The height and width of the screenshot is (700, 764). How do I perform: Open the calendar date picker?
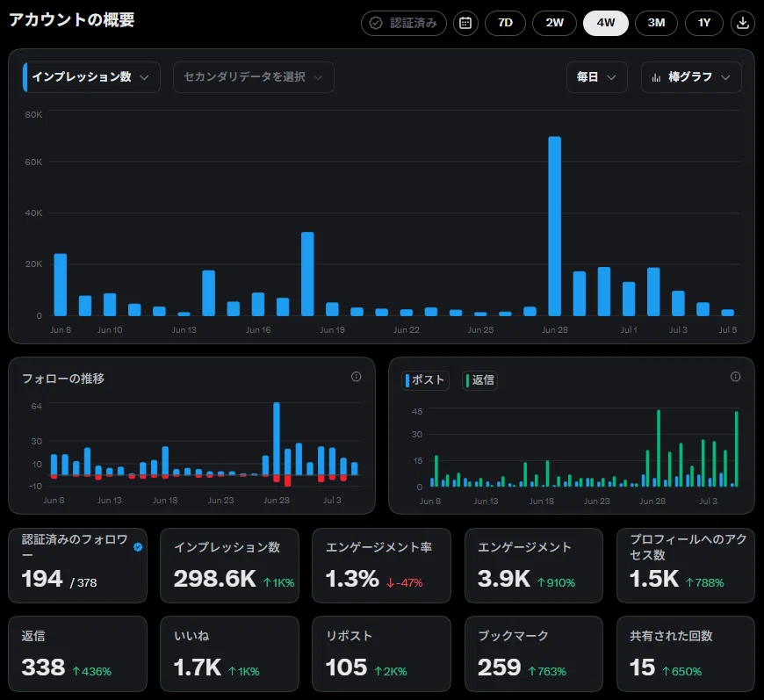click(x=465, y=23)
